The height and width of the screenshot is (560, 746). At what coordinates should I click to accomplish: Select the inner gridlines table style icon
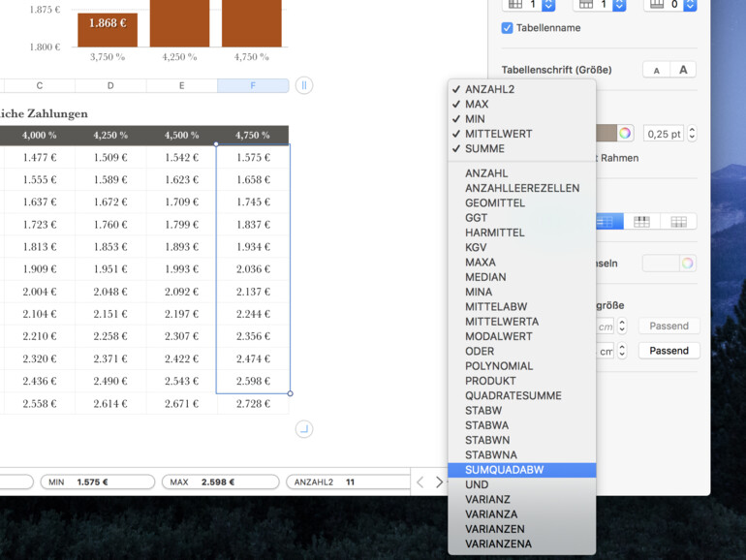tap(641, 222)
